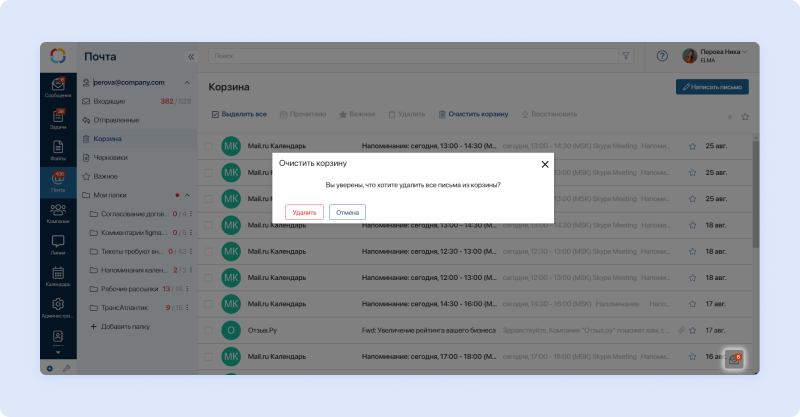Collapse the mail panel with double chevron
The width and height of the screenshot is (800, 417).
191,57
